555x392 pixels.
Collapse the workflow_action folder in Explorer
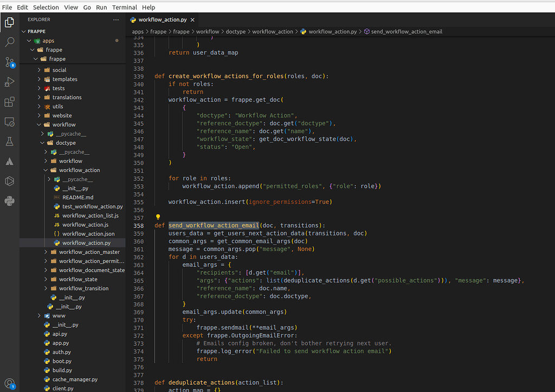tap(46, 169)
